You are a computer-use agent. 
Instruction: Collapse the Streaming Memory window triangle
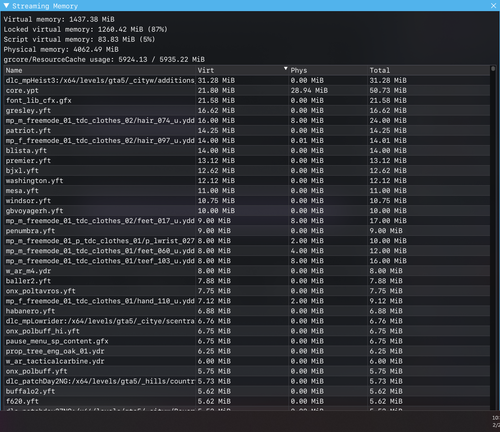pos(6,5)
